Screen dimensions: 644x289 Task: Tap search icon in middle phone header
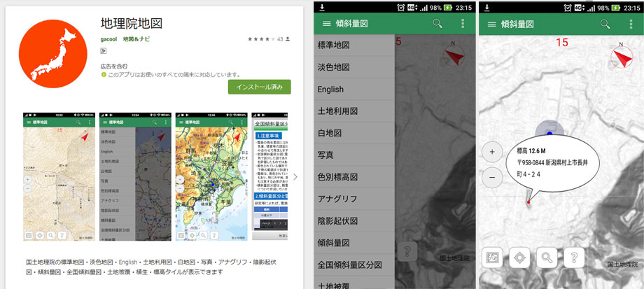pos(437,23)
